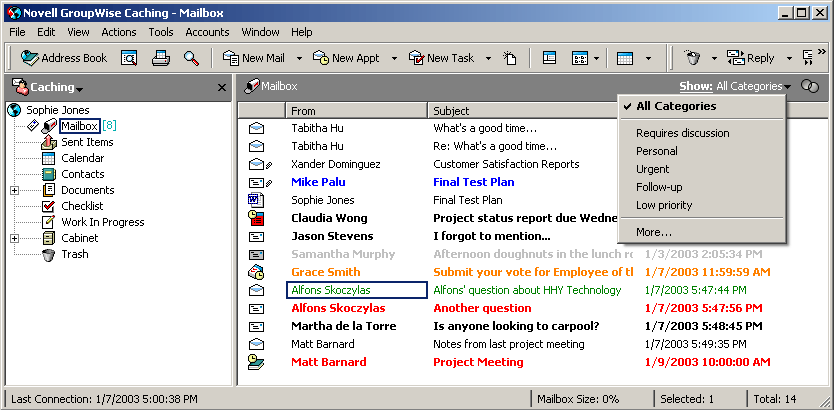
Task: Create a New Task
Action: [441, 58]
